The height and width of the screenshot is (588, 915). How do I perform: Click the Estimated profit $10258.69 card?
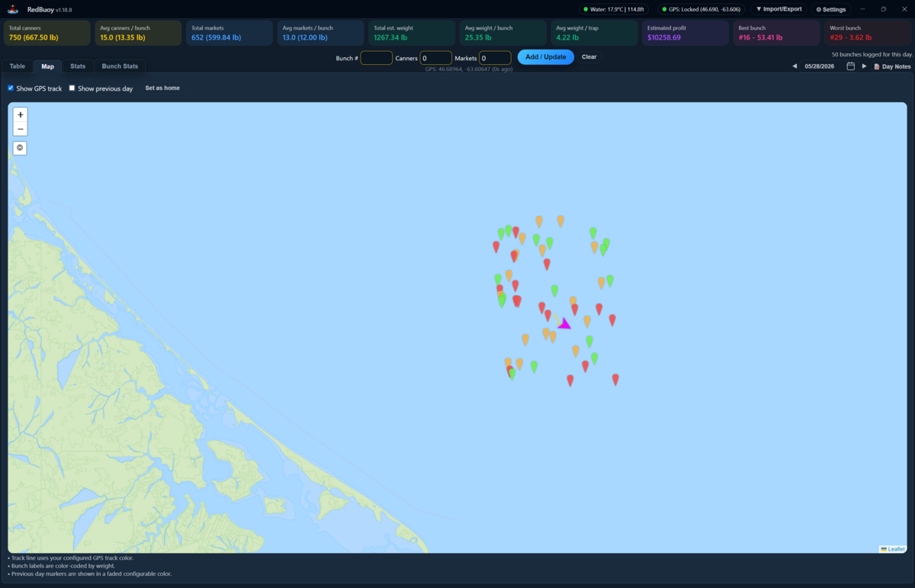(685, 33)
